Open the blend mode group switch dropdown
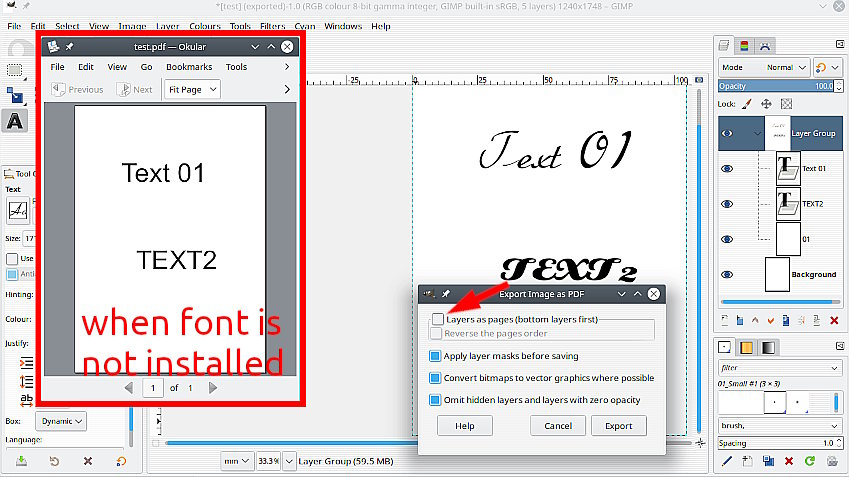This screenshot has height=477, width=849. pos(827,68)
